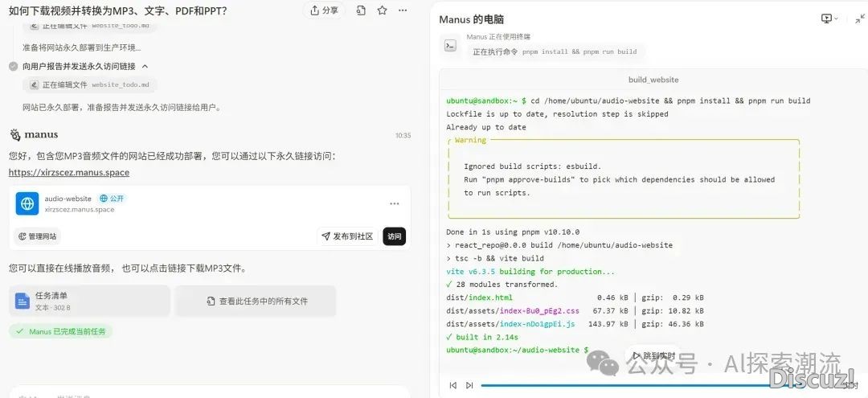Collapse the Manus 的电脑 panel with the arrows icon

click(x=860, y=18)
